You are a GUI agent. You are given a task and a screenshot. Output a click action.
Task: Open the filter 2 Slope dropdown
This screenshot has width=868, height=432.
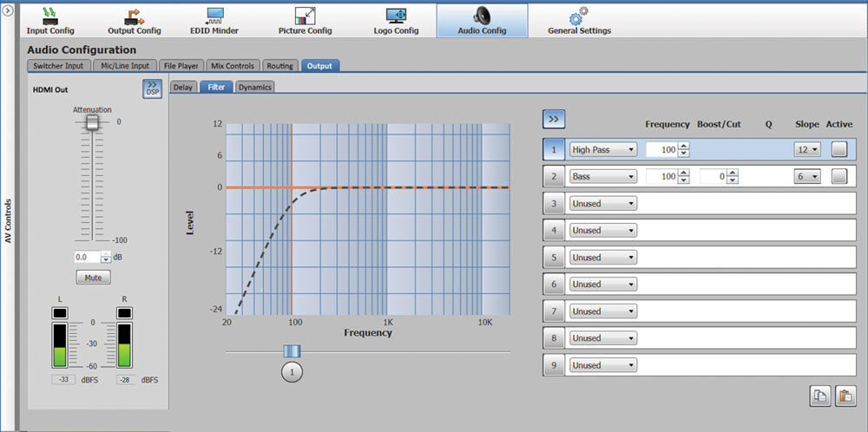tap(806, 176)
